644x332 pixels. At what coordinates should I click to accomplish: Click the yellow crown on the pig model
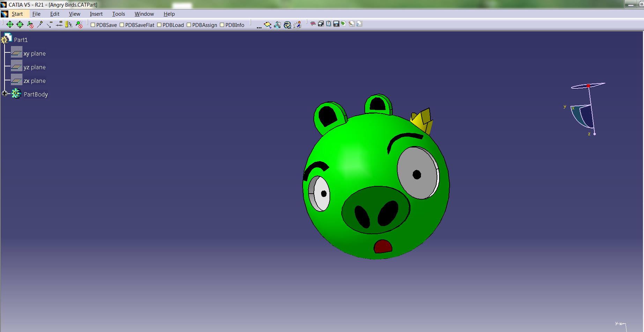(x=422, y=121)
